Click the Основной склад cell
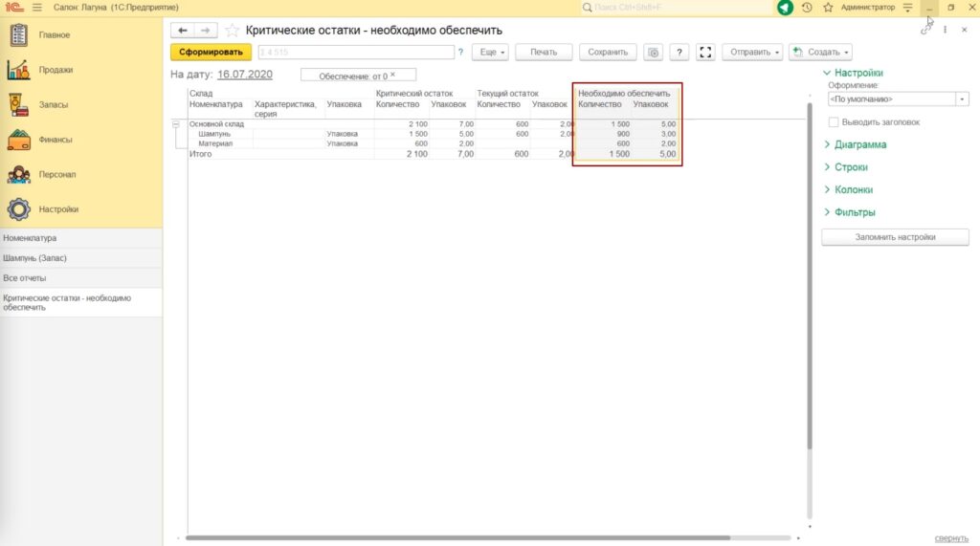The width and height of the screenshot is (980, 546). [217, 124]
